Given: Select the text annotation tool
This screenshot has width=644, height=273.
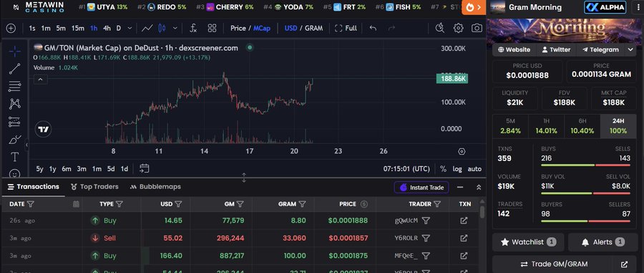Looking at the screenshot, I should [15, 157].
